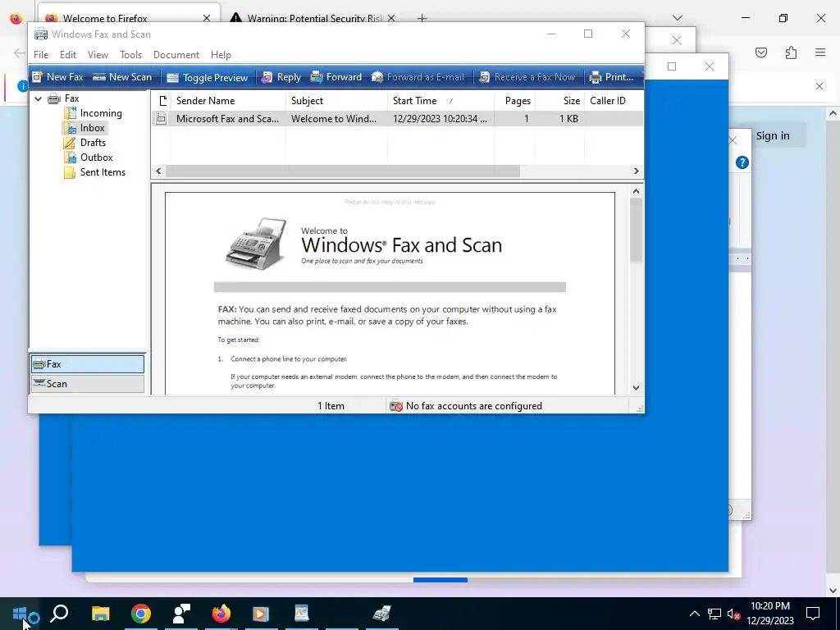This screenshot has height=630, width=840.
Task: Switch to Fax view button
Action: tap(87, 364)
